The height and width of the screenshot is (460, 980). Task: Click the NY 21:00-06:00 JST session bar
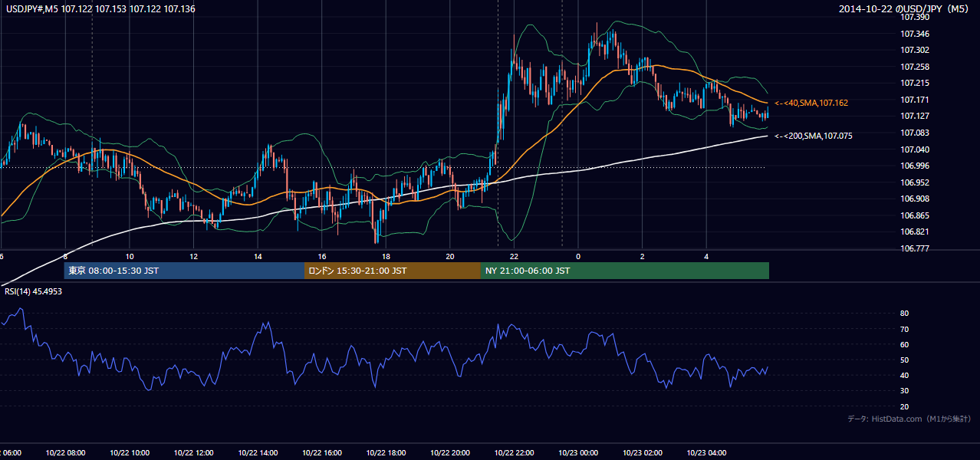[x=624, y=271]
